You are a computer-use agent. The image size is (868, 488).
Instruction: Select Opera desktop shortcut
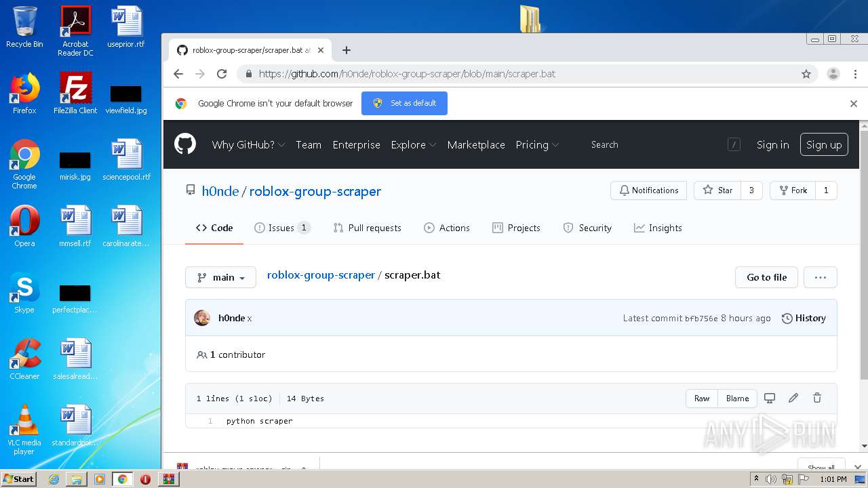[x=24, y=226]
